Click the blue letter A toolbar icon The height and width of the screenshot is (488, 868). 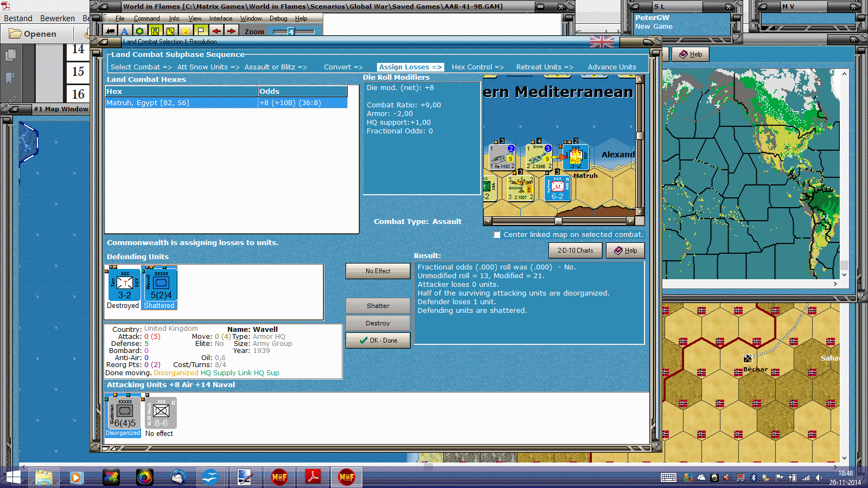[125, 31]
